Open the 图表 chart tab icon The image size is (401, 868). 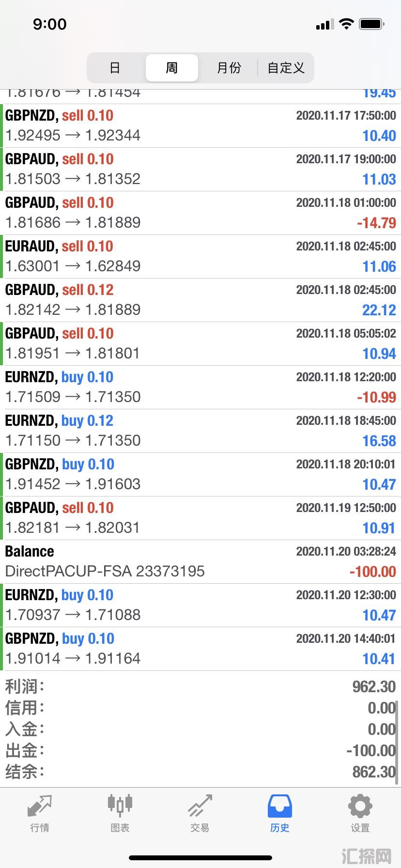click(120, 806)
